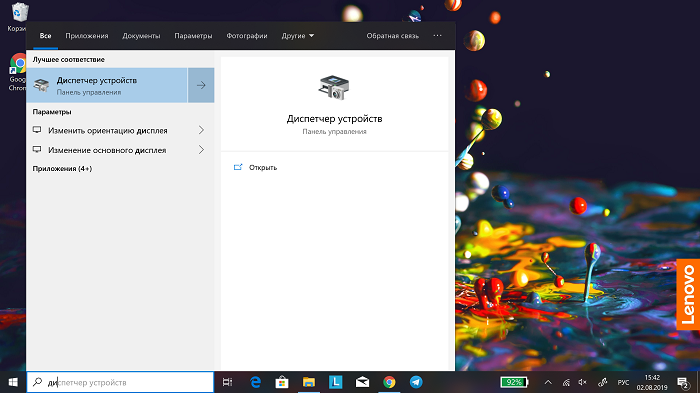
Task: Select the Все search tab
Action: tap(45, 36)
